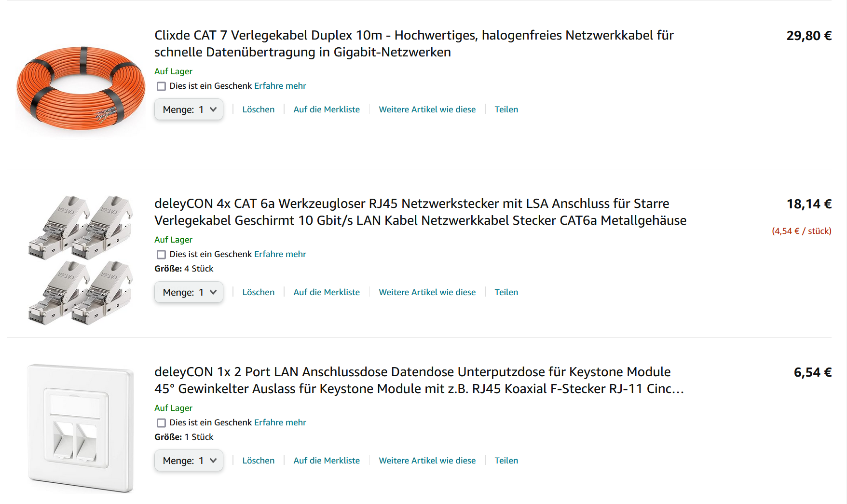Viewport: 847px width, 504px height.
Task: Open the deleyCON 4x CAT 6a product title
Action: (420, 212)
